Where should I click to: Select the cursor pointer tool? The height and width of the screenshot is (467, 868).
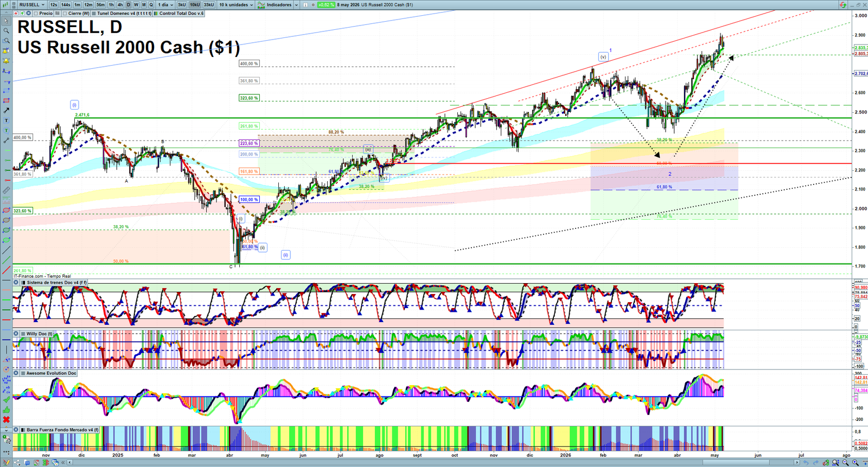(7, 21)
